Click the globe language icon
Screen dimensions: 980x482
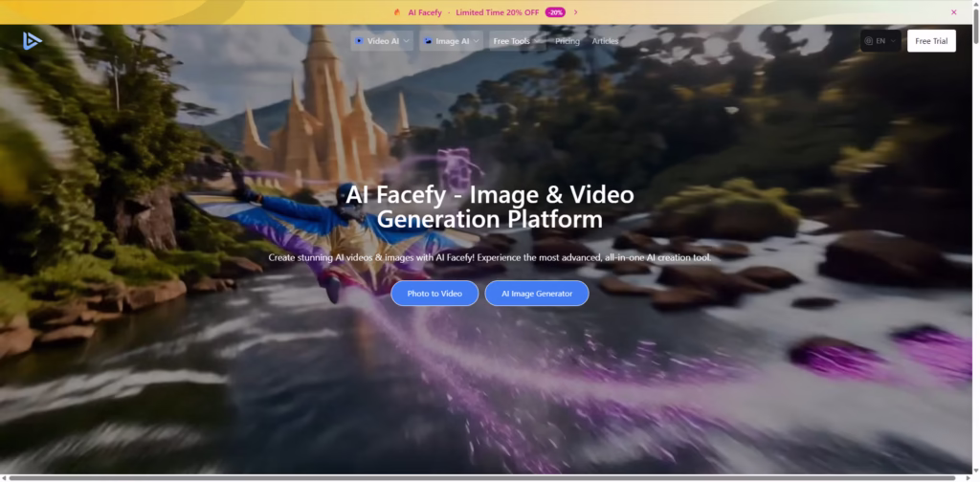(869, 41)
